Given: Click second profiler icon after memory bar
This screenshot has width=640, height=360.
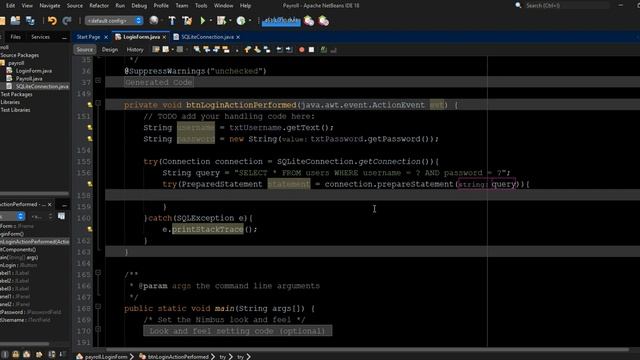Looking at the screenshot, I should tap(324, 20).
